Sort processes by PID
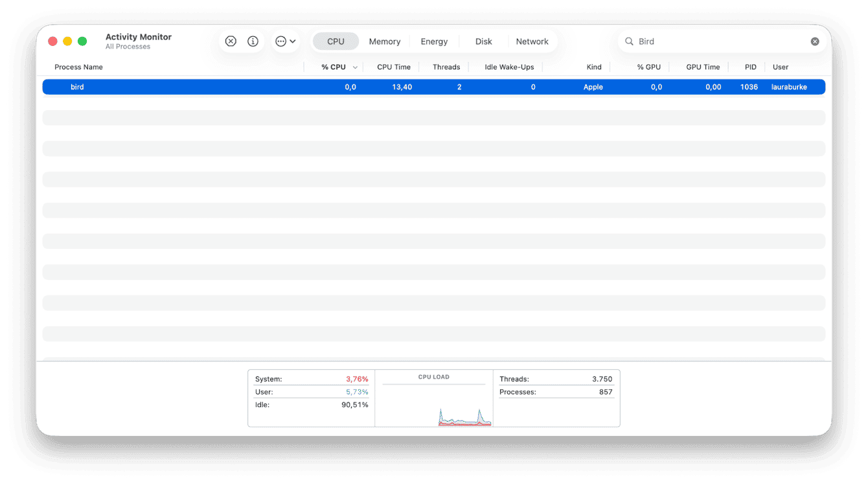 (749, 67)
